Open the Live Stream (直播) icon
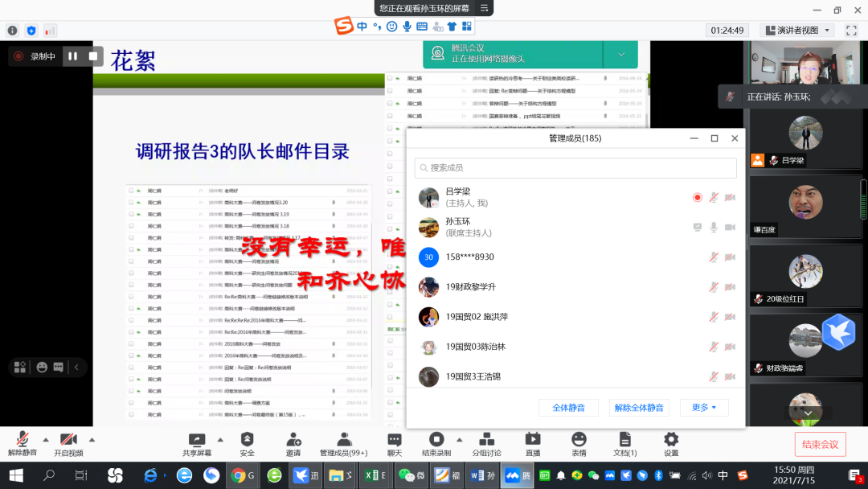Image resolution: width=868 pixels, height=489 pixels. tap(533, 440)
